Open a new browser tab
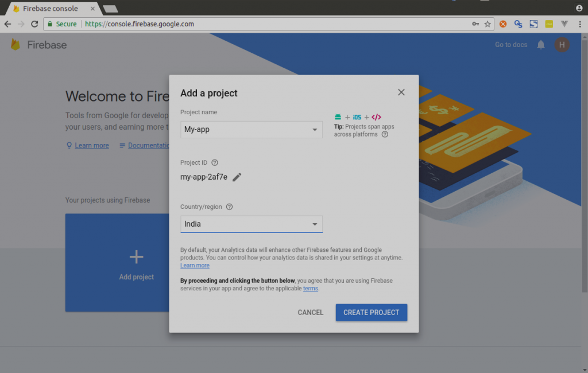 click(x=110, y=9)
